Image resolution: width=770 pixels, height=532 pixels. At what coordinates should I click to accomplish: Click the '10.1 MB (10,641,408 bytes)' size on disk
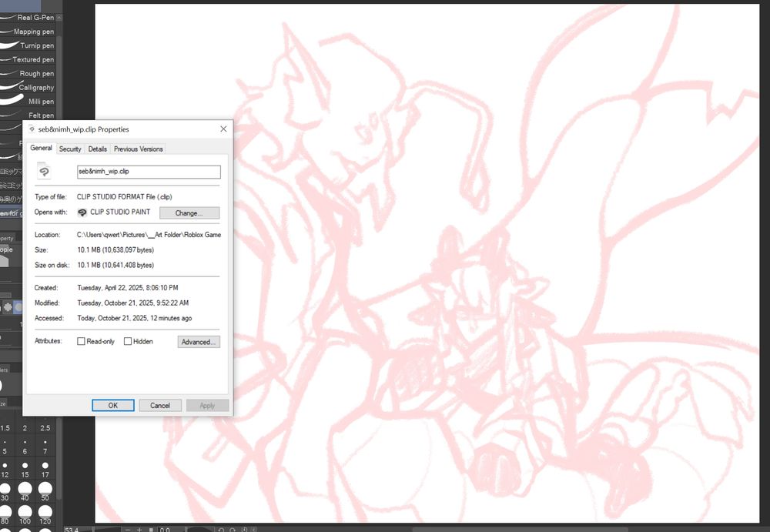115,266
